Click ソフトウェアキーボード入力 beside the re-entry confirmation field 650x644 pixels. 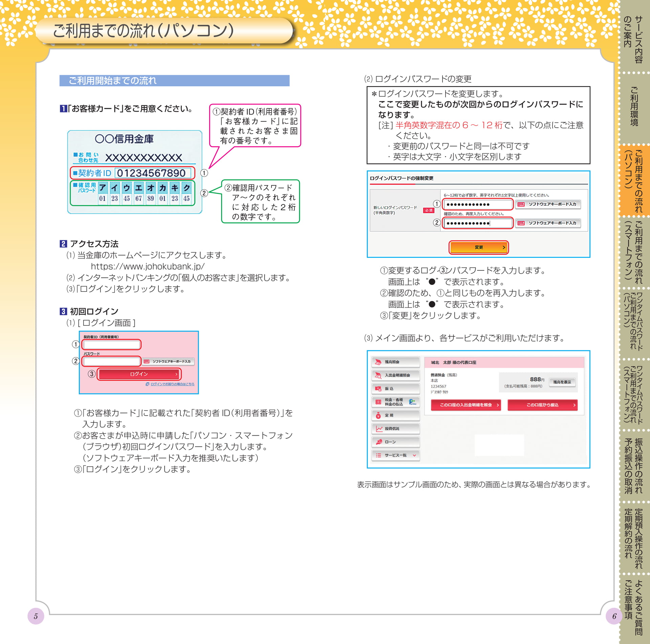click(x=548, y=223)
